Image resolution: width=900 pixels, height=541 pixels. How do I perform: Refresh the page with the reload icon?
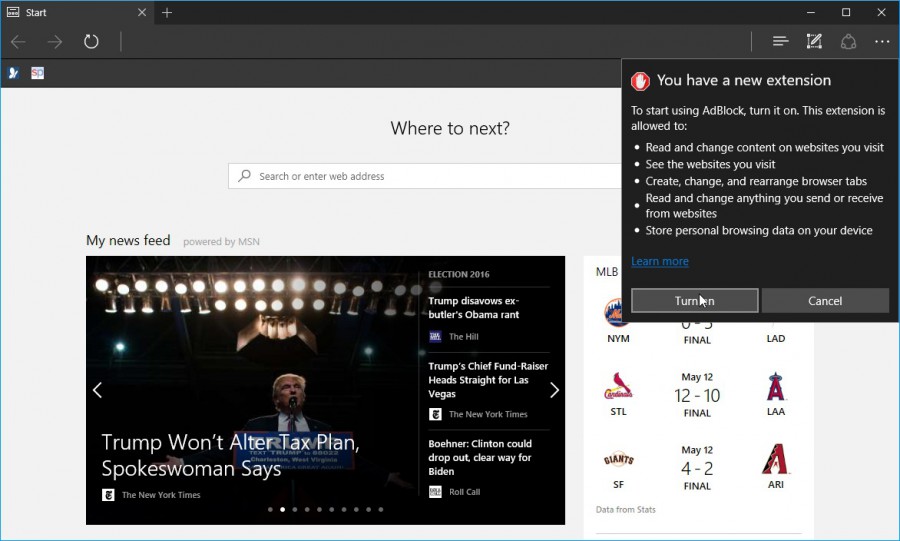click(91, 41)
